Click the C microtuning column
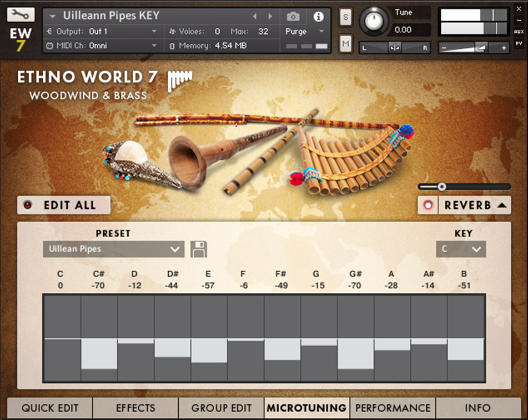Viewport: 528px width, 420px height. (62, 338)
